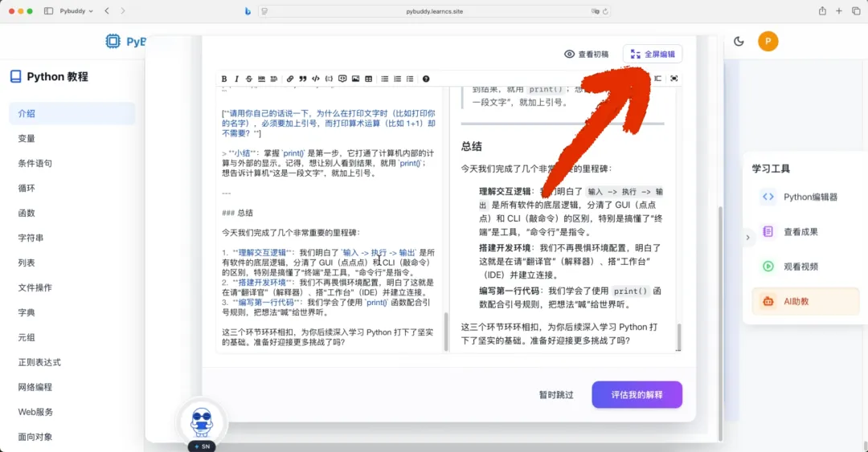868x452 pixels.
Task: Open a new browser tab with plus
Action: click(x=839, y=11)
